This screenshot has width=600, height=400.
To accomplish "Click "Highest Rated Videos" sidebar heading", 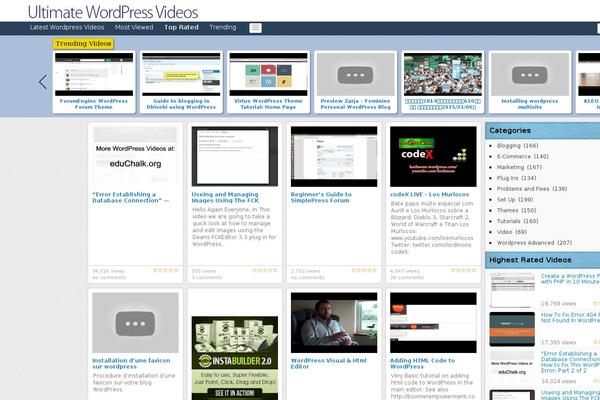I will pos(530,260).
